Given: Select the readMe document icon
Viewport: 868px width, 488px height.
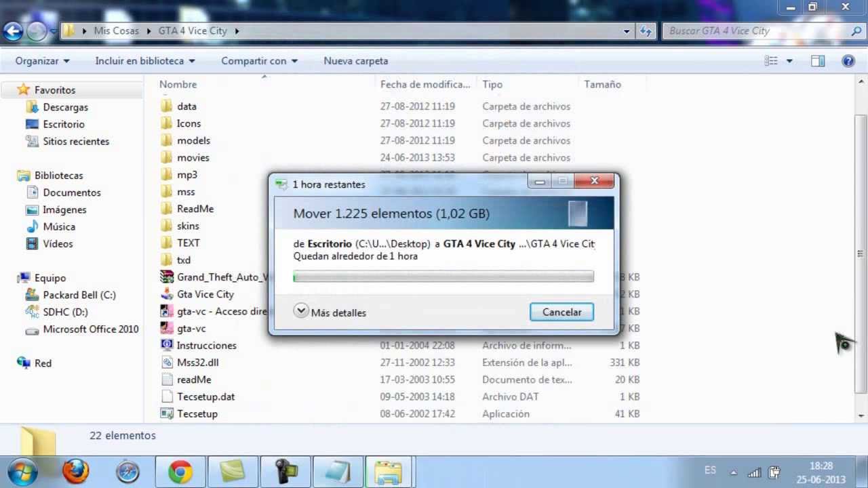Looking at the screenshot, I should point(167,380).
